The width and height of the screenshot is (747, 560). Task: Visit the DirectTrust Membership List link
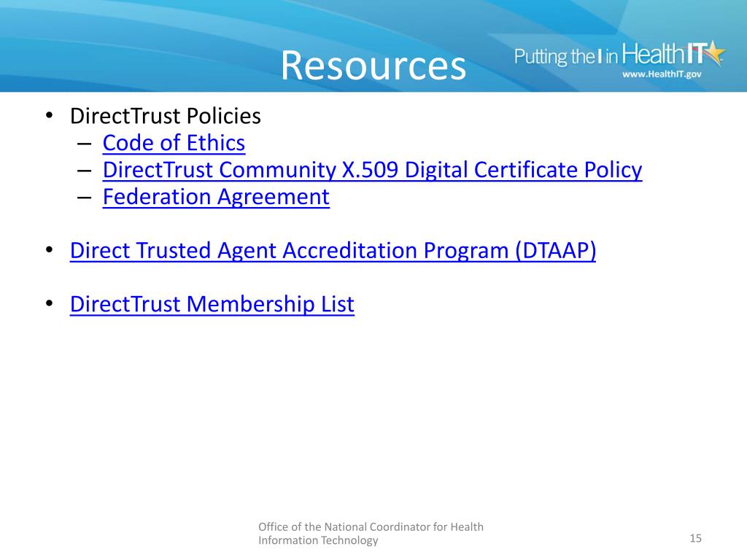212,304
